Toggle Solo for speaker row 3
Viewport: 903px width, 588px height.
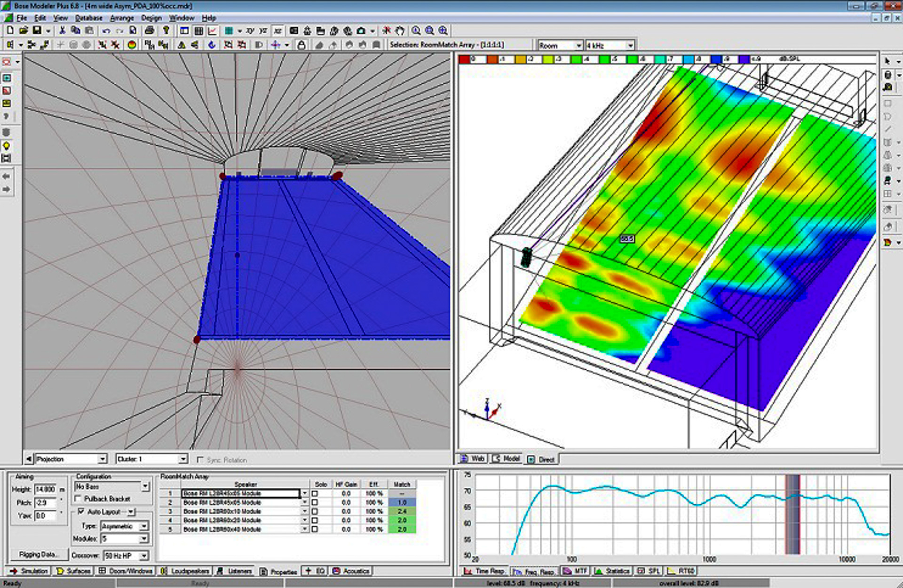click(x=315, y=511)
